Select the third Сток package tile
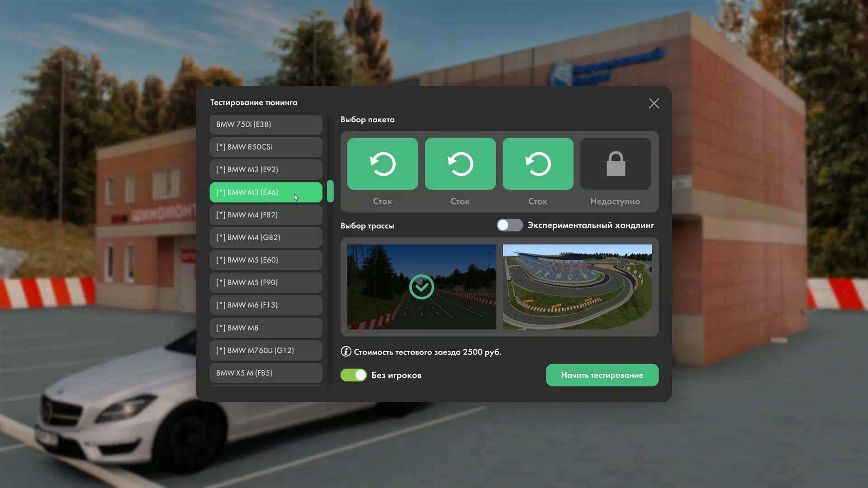The image size is (868, 488). point(538,163)
